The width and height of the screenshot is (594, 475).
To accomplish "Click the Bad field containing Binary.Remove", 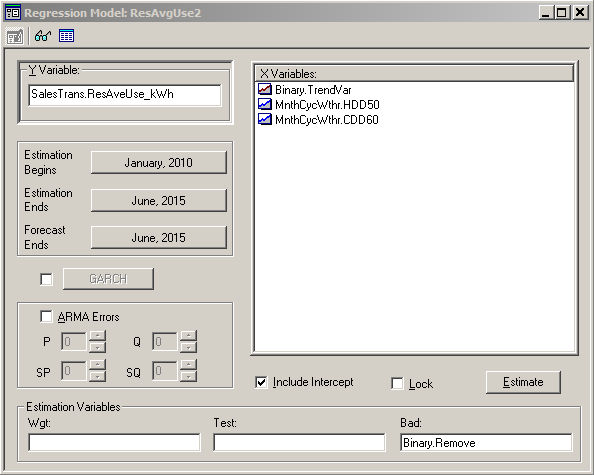I will 486,442.
